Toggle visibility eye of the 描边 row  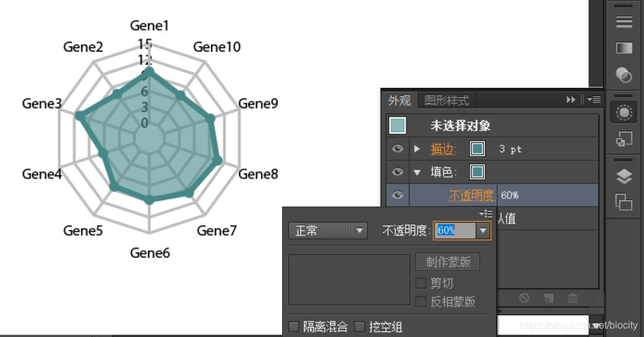pyautogui.click(x=398, y=149)
